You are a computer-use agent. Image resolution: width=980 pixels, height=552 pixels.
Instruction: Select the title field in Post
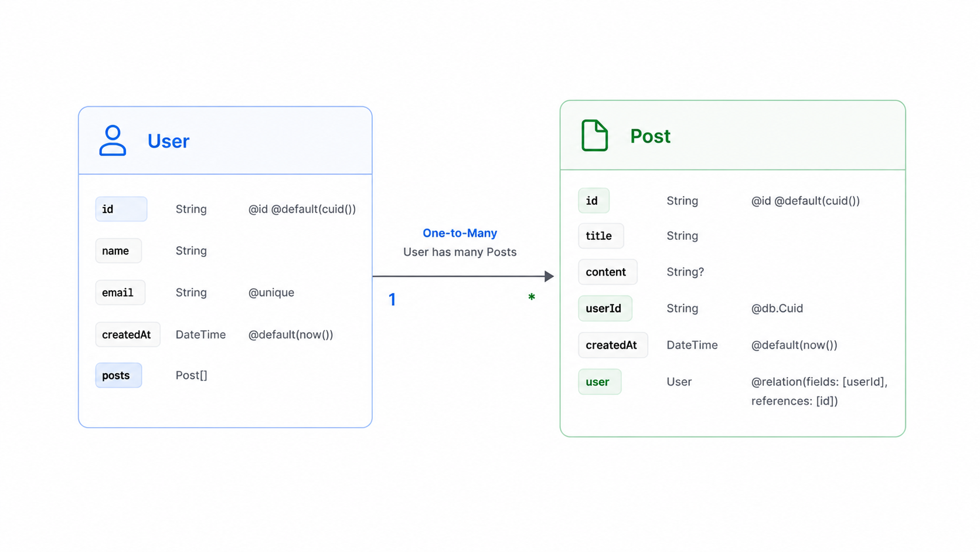(601, 236)
